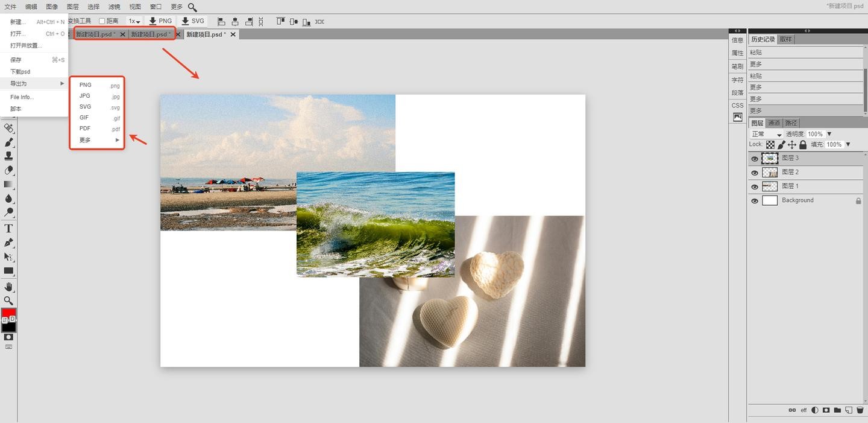Click the SVG quick download button
This screenshot has width=868, height=423.
coord(193,21)
